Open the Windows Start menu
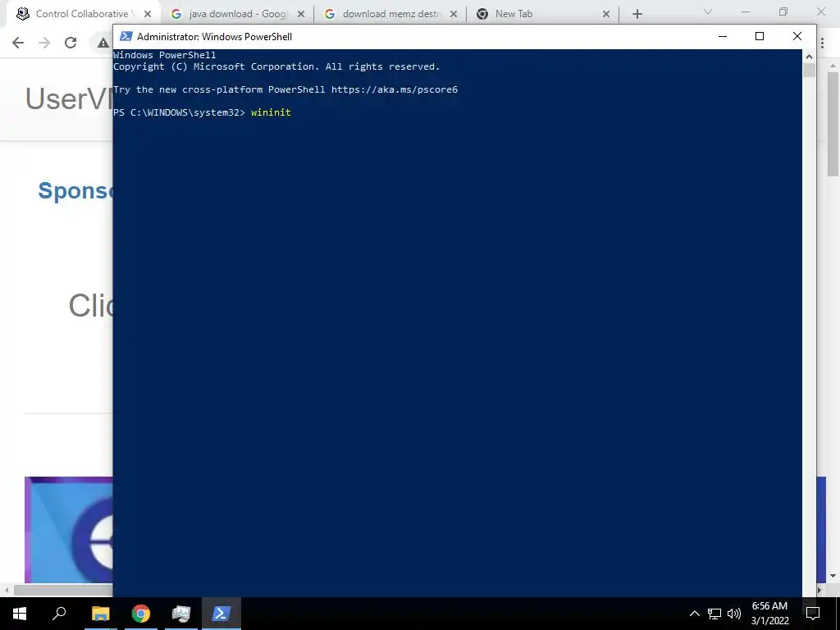The image size is (840, 630). coord(20,614)
